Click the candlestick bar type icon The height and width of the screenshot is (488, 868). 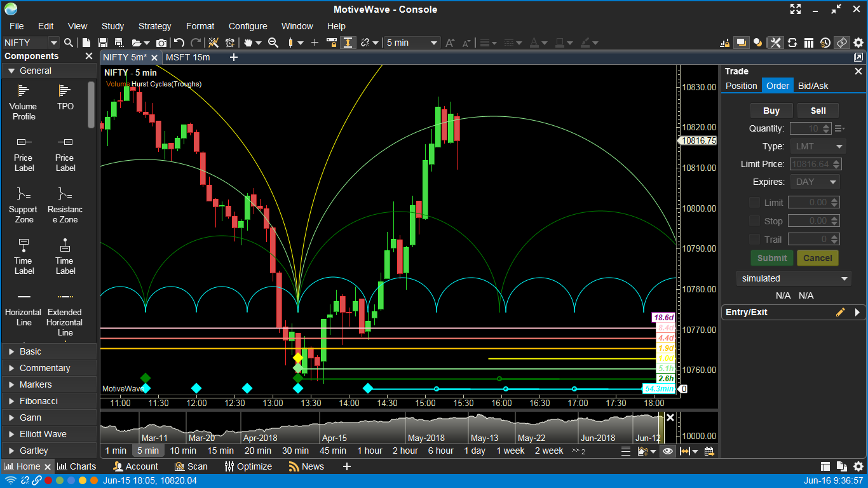coord(292,43)
